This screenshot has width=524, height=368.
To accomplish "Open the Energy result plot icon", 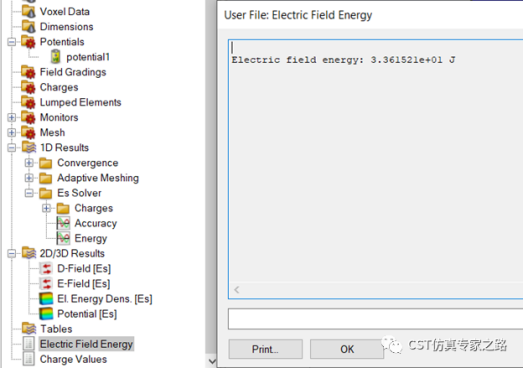I will (x=63, y=238).
